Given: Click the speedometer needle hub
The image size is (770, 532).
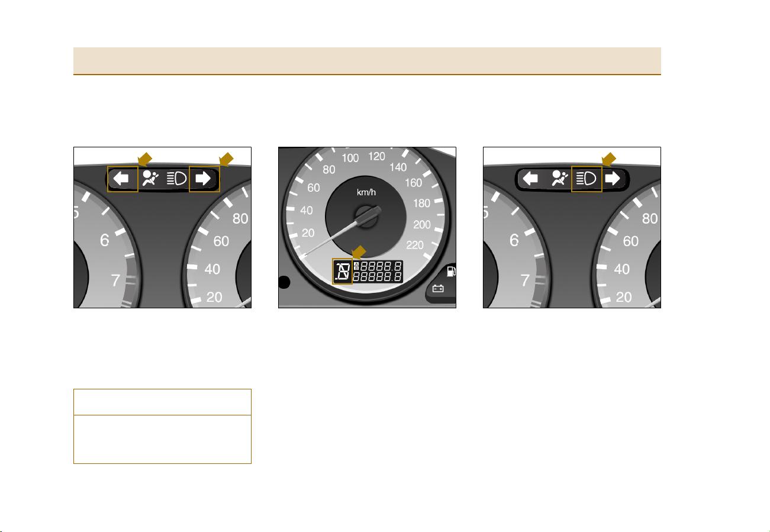Looking at the screenshot, I should tap(366, 217).
